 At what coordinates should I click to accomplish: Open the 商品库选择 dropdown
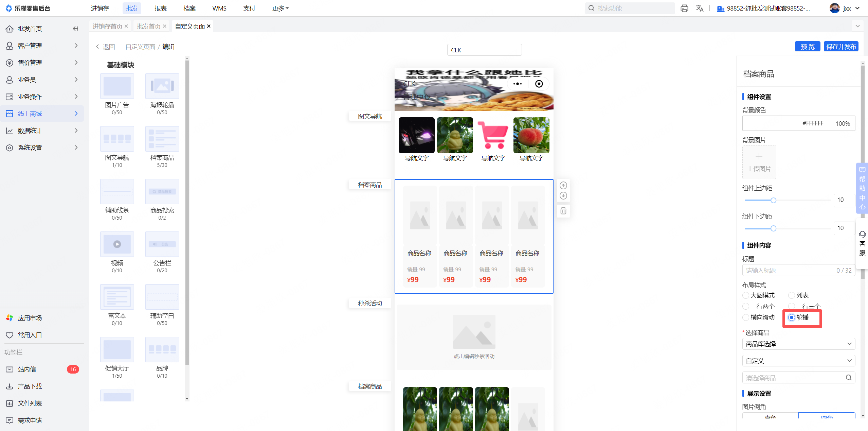798,344
